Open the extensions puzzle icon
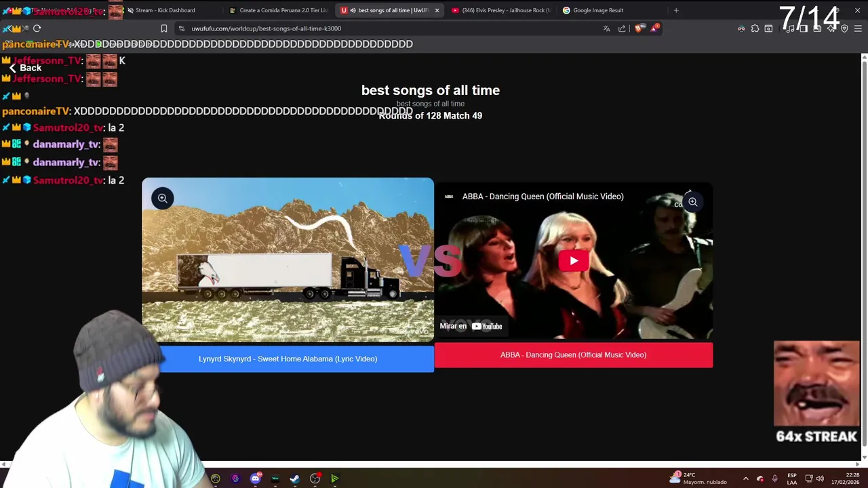The image size is (868, 488). point(755,28)
